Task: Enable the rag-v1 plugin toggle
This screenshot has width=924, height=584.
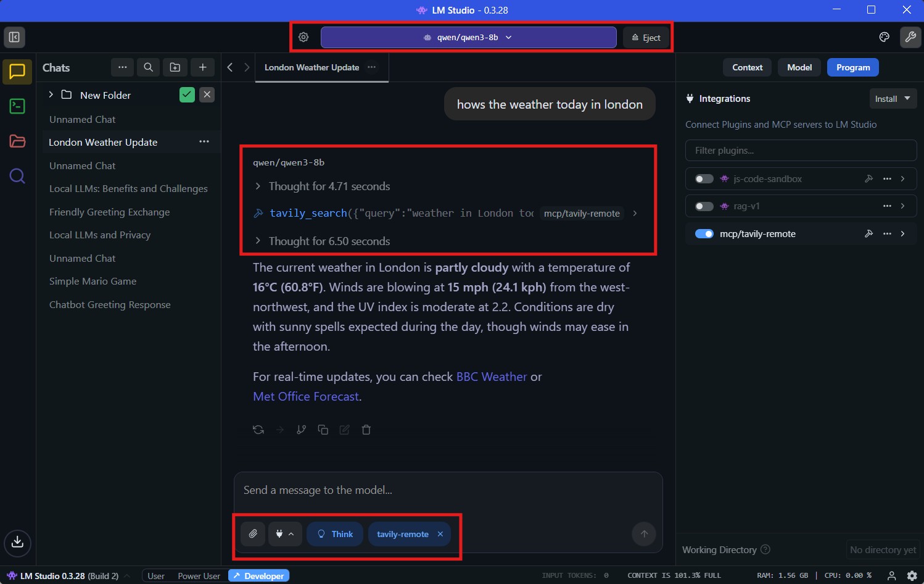Action: click(x=704, y=206)
